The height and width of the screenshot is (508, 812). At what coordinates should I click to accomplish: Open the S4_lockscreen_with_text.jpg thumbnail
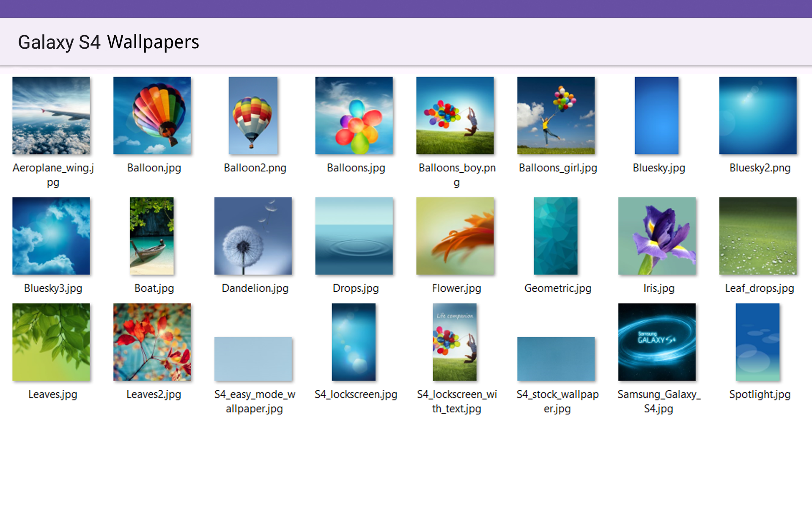click(455, 342)
